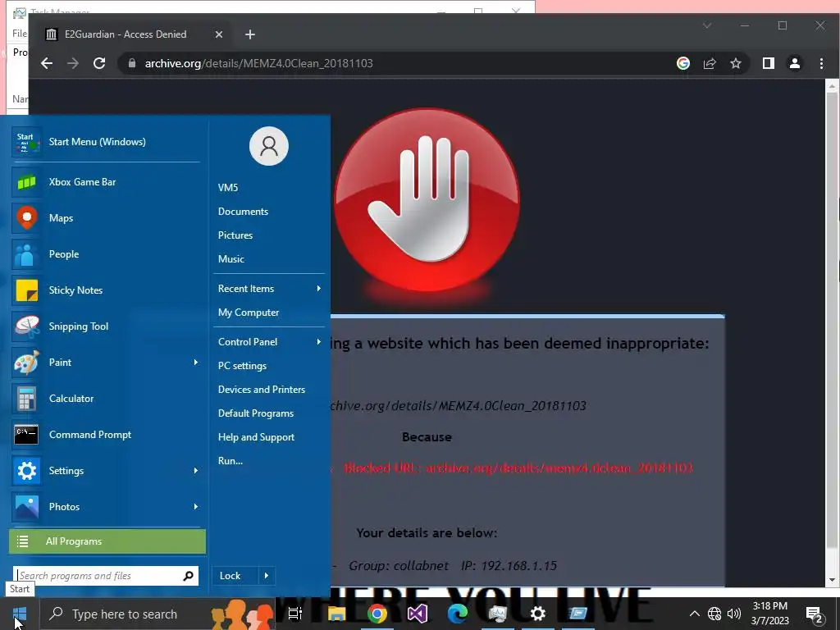The image size is (840, 630).
Task: Open the notification center
Action: coord(815,614)
